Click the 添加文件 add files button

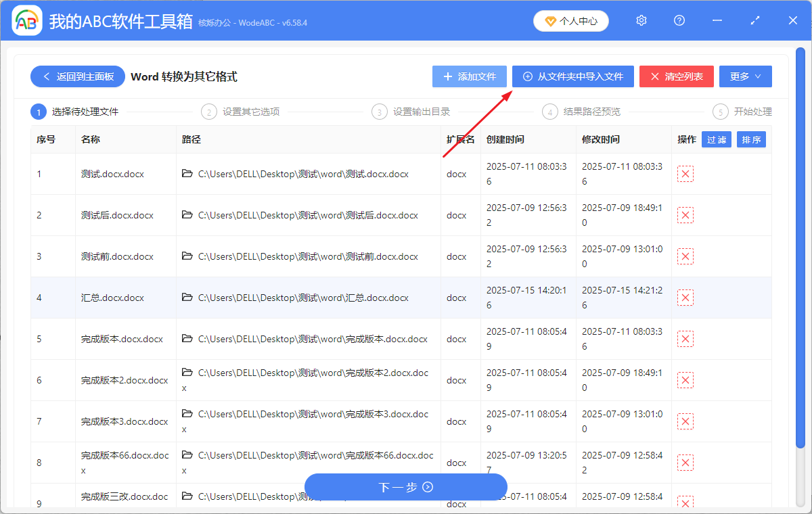469,76
